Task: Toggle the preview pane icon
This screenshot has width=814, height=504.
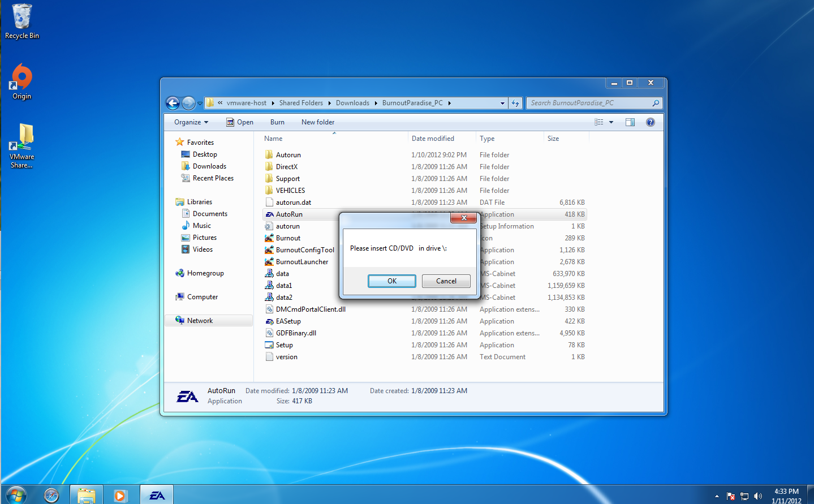Action: point(630,122)
